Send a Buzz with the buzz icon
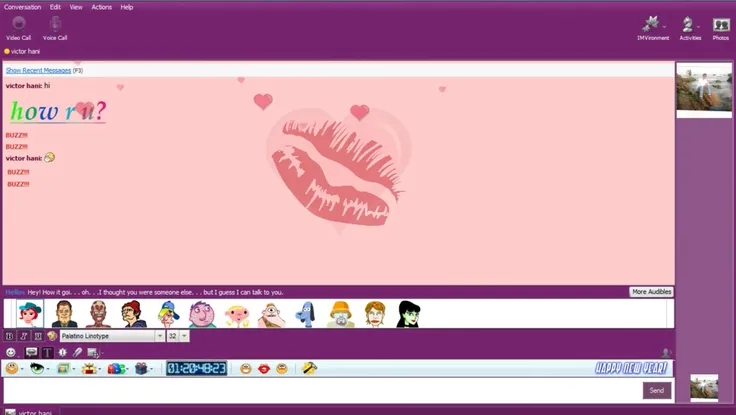This screenshot has height=415, width=736. click(x=62, y=352)
